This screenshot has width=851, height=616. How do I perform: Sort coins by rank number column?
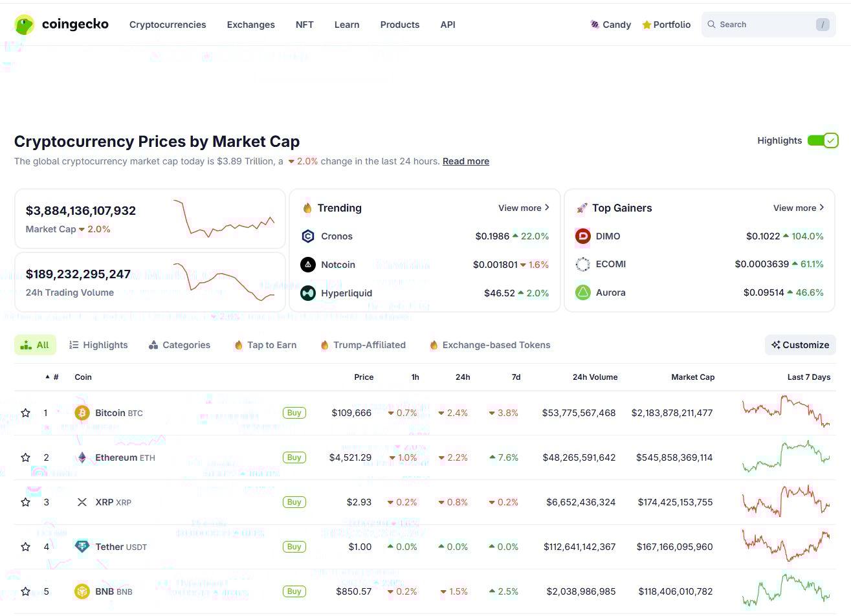pos(52,377)
